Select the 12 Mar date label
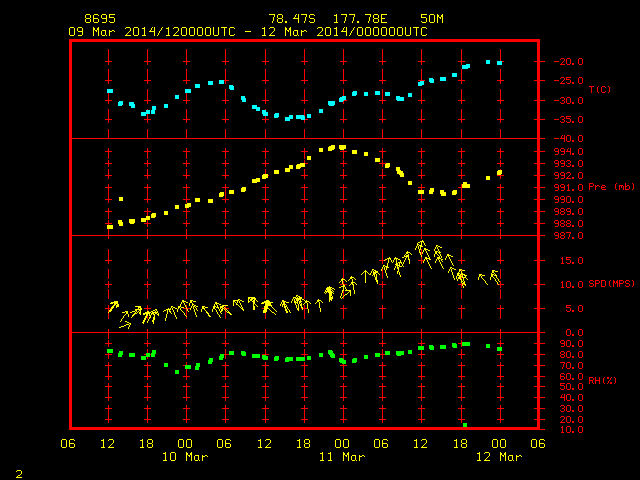This screenshot has width=640, height=480. [x=499, y=457]
